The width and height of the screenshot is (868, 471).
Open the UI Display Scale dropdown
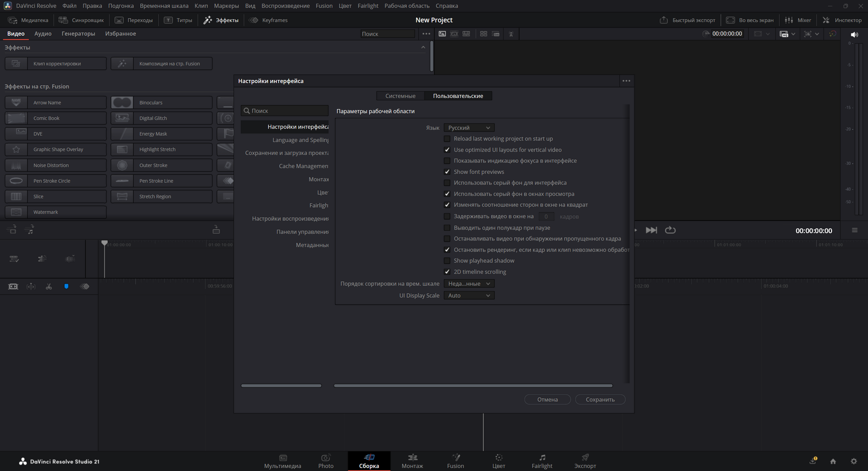(x=469, y=296)
